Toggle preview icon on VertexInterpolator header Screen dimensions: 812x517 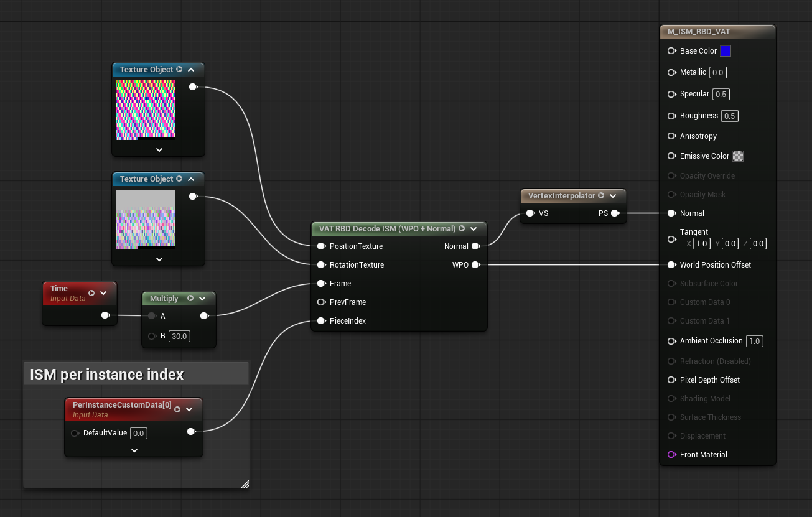[601, 196]
